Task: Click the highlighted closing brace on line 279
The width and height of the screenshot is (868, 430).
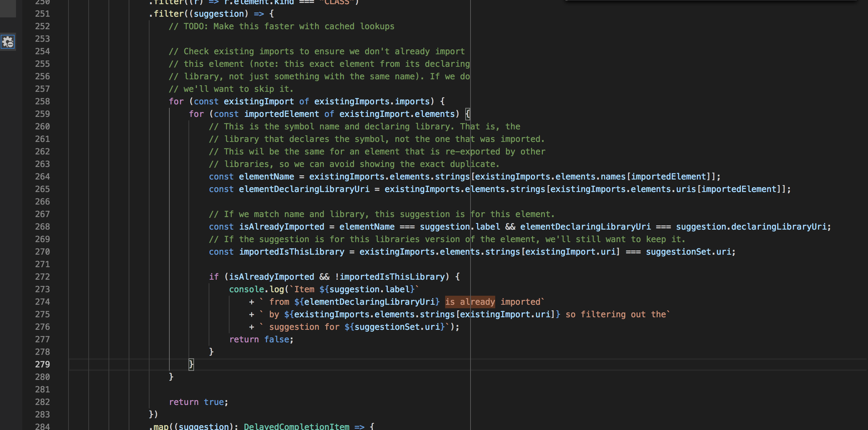Action: tap(191, 364)
